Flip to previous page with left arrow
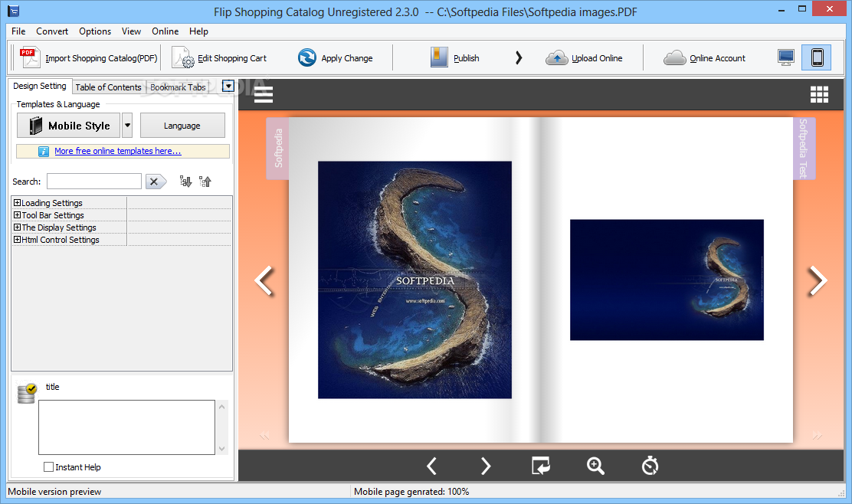The height and width of the screenshot is (504, 852). tap(264, 281)
